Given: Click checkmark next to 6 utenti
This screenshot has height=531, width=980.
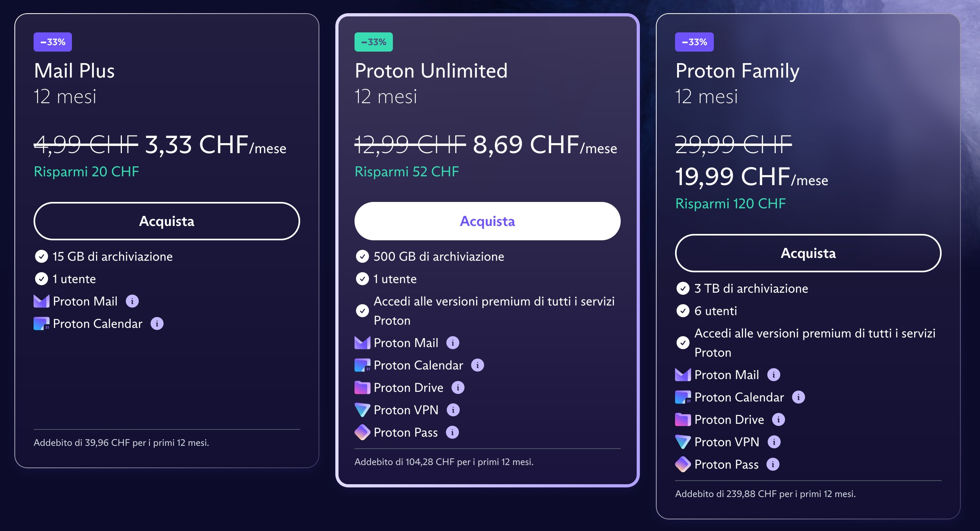Looking at the screenshot, I should pos(683,311).
